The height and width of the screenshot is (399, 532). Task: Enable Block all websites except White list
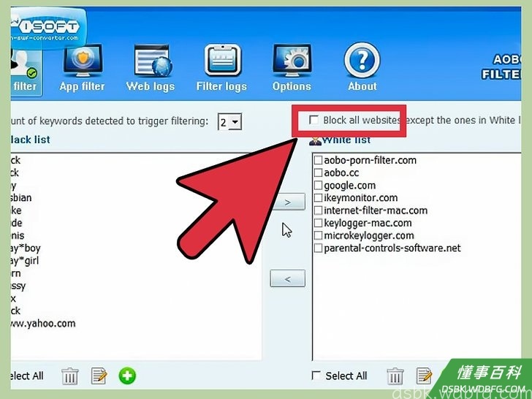click(x=313, y=120)
